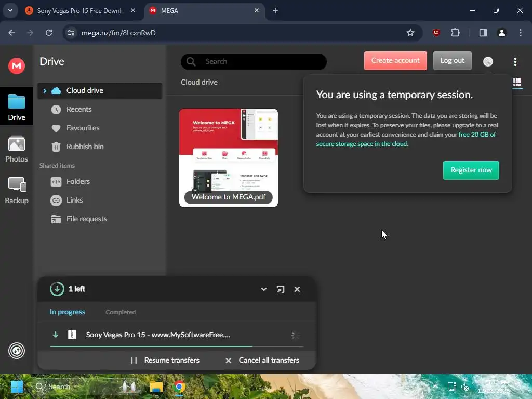Click the address bar URL
Viewport: 532px width, 399px height.
[x=118, y=33]
